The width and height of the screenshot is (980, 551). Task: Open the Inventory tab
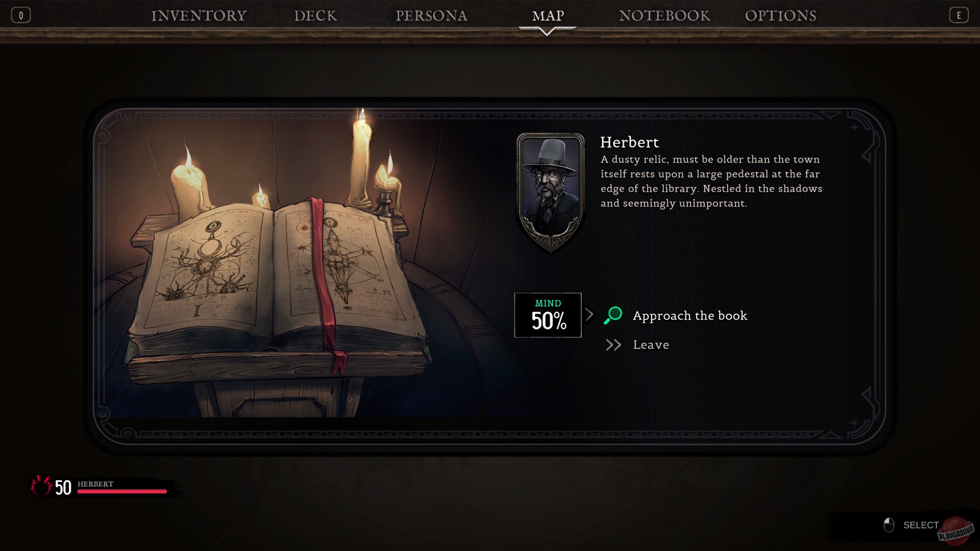pyautogui.click(x=199, y=16)
